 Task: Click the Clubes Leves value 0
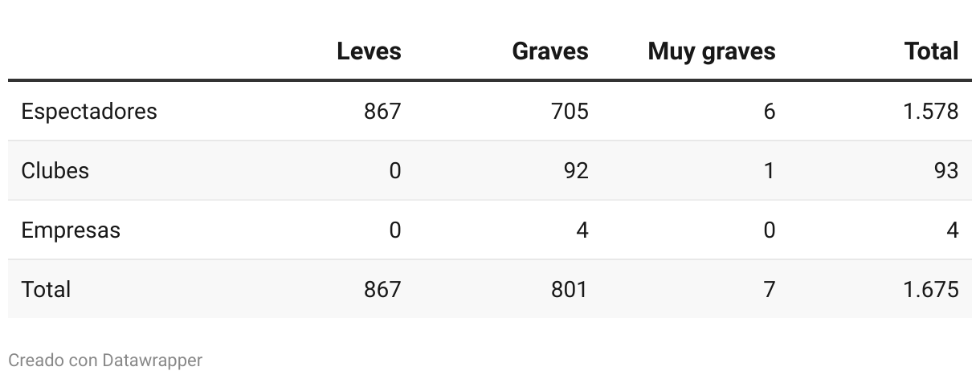click(394, 170)
